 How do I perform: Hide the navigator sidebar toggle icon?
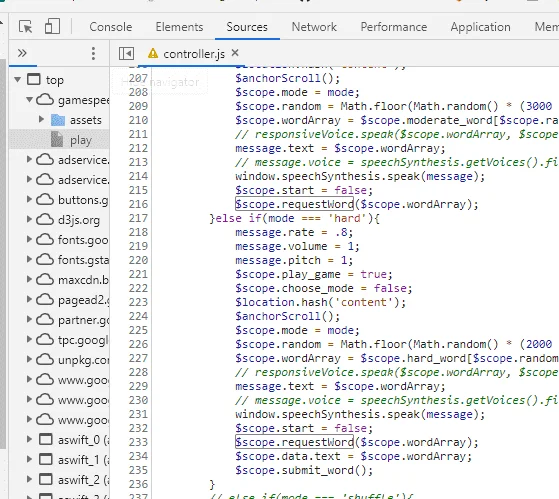click(126, 54)
